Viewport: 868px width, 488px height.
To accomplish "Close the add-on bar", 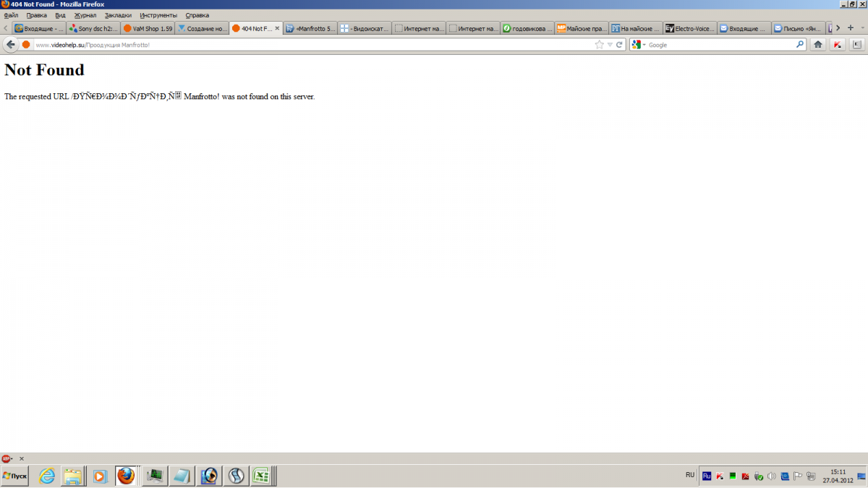I will [x=22, y=458].
